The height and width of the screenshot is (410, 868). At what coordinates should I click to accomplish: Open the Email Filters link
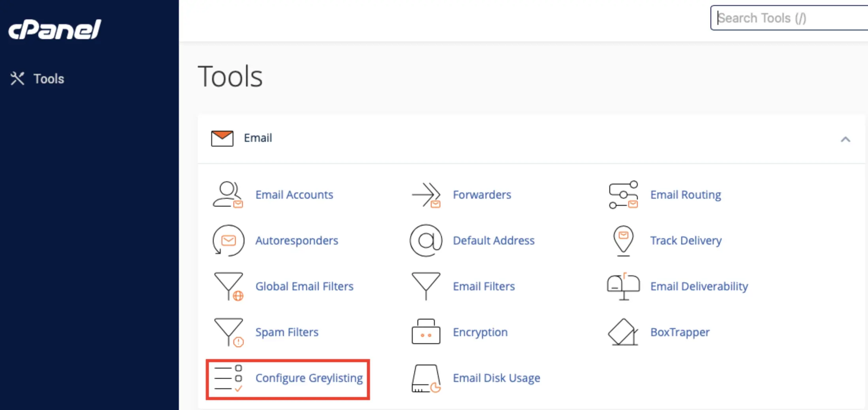[484, 286]
